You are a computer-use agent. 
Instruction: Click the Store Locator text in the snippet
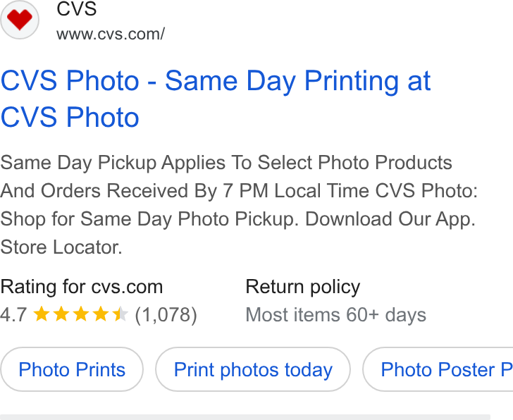pos(61,247)
